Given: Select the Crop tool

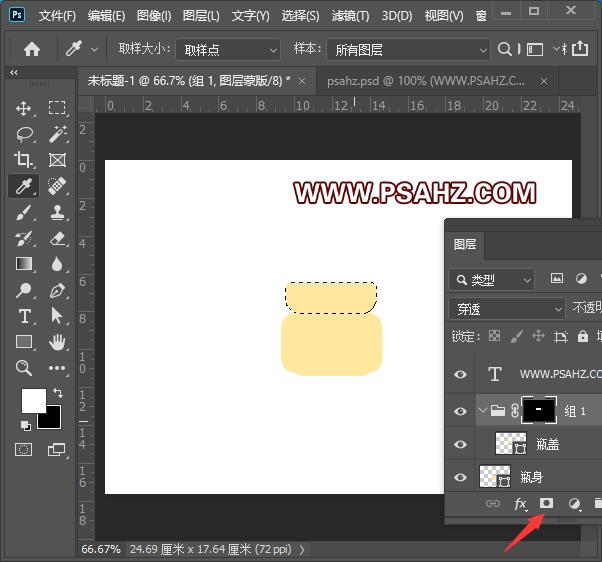Looking at the screenshot, I should [x=23, y=160].
